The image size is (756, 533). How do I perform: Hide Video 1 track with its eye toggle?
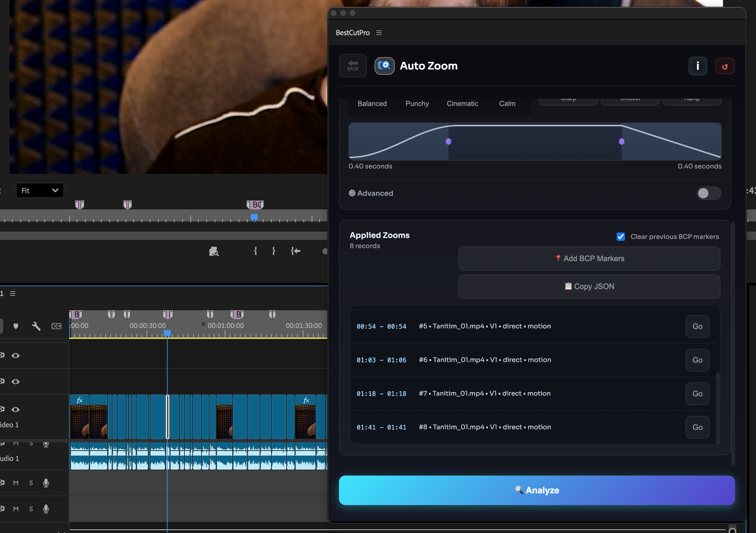click(16, 410)
